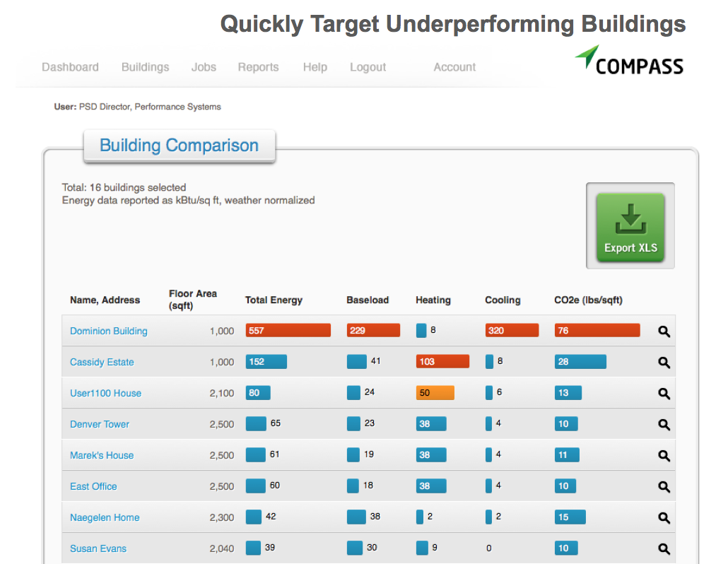
Task: Open the Naegelen Home link
Action: point(105,517)
